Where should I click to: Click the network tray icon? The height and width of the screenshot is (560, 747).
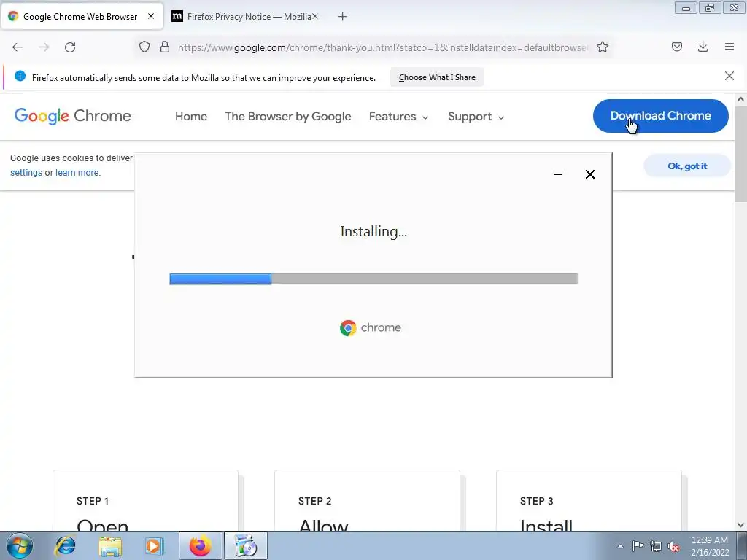[x=656, y=546]
